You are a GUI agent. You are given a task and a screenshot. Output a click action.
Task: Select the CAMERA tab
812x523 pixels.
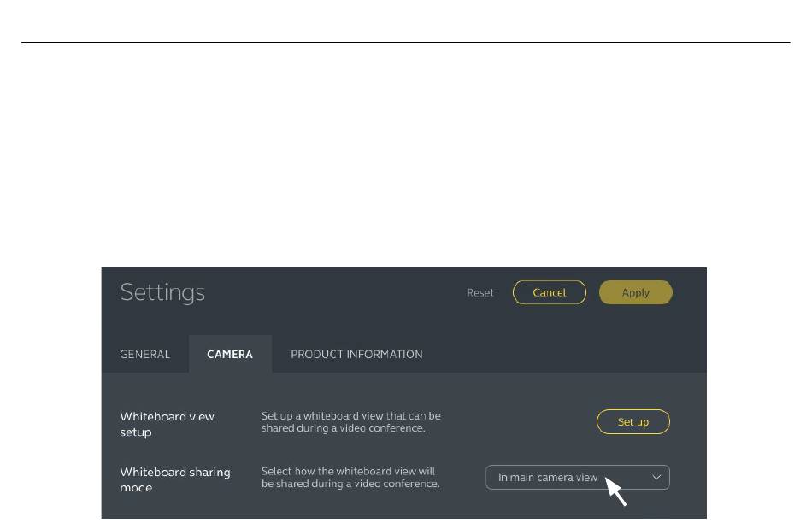(x=230, y=354)
